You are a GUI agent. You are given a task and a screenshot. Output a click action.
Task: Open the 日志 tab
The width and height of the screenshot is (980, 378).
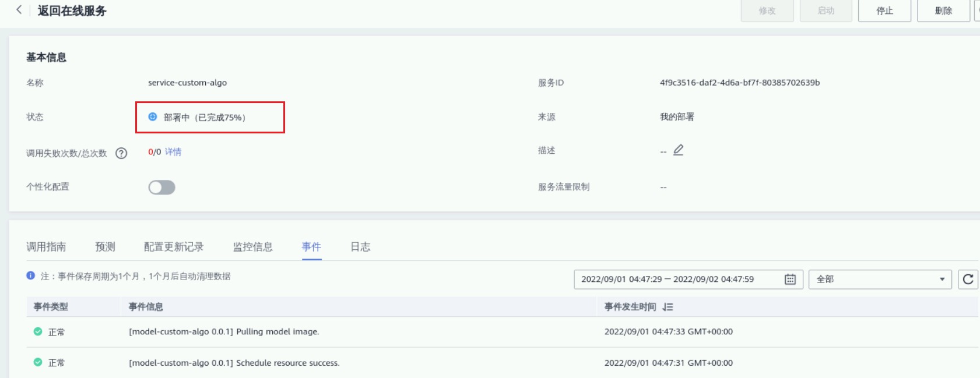coord(360,247)
